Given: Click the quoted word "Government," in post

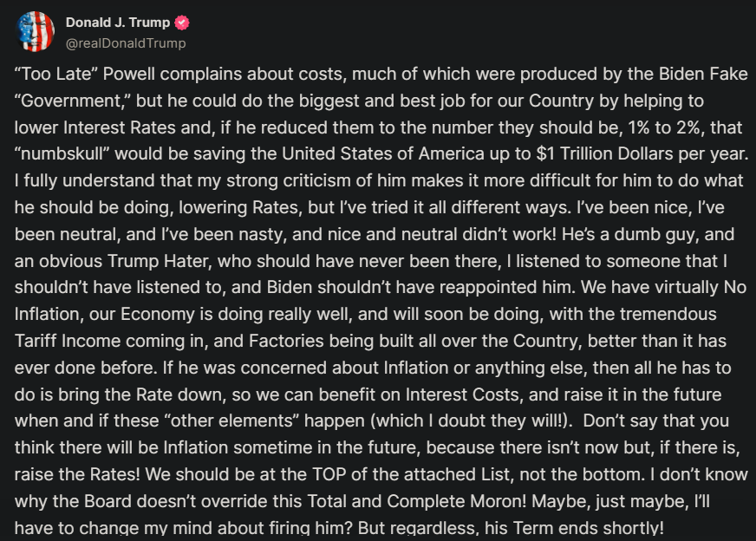Looking at the screenshot, I should pyautogui.click(x=74, y=101).
